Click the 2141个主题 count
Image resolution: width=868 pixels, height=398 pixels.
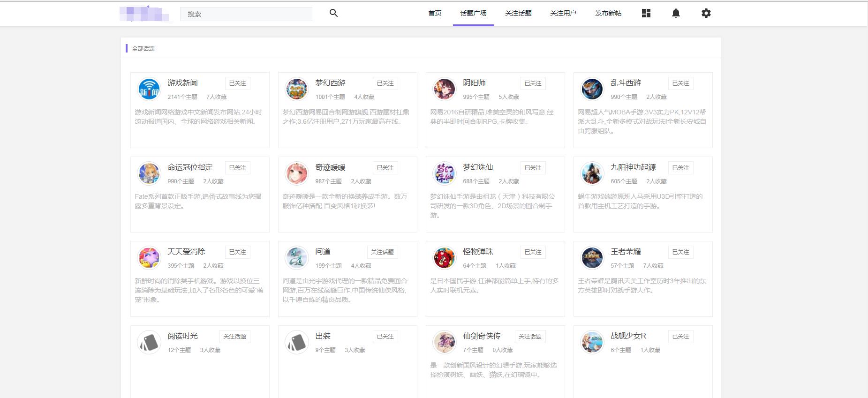tap(182, 97)
